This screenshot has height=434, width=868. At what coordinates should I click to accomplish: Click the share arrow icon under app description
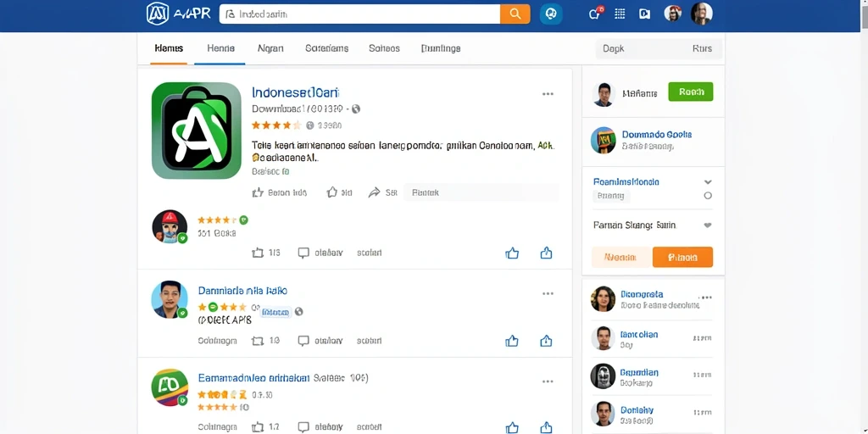[375, 192]
